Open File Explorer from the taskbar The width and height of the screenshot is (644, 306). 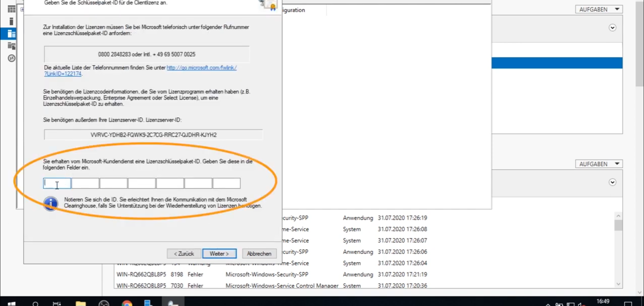tap(80, 303)
